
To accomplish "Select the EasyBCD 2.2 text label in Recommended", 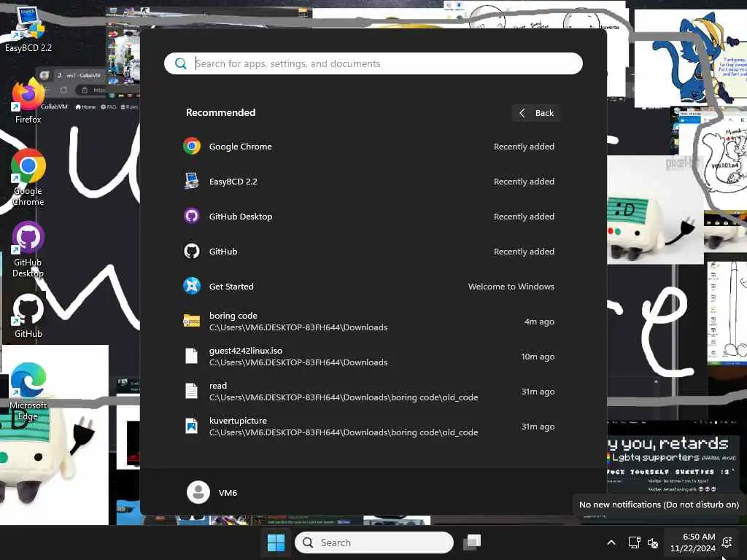I will click(233, 182).
